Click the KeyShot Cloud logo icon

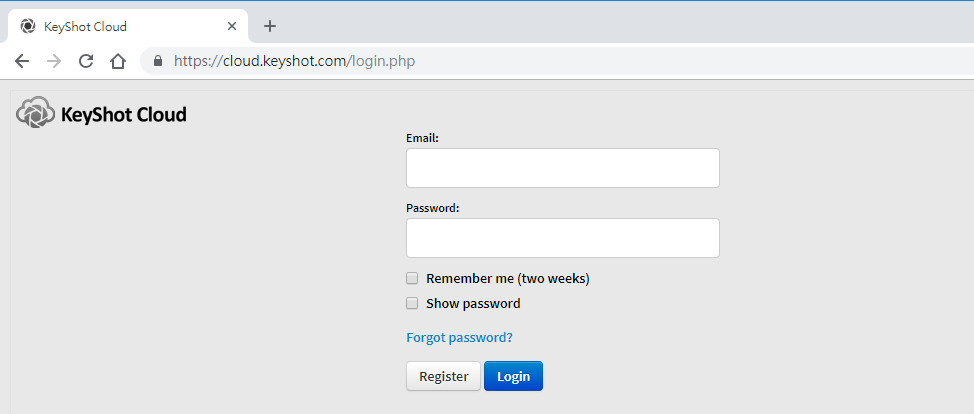[35, 113]
